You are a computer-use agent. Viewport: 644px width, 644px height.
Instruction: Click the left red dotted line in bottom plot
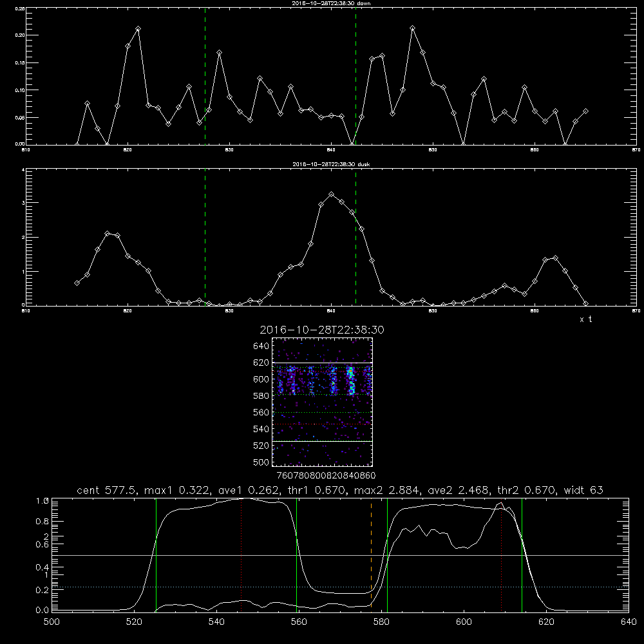click(241, 554)
